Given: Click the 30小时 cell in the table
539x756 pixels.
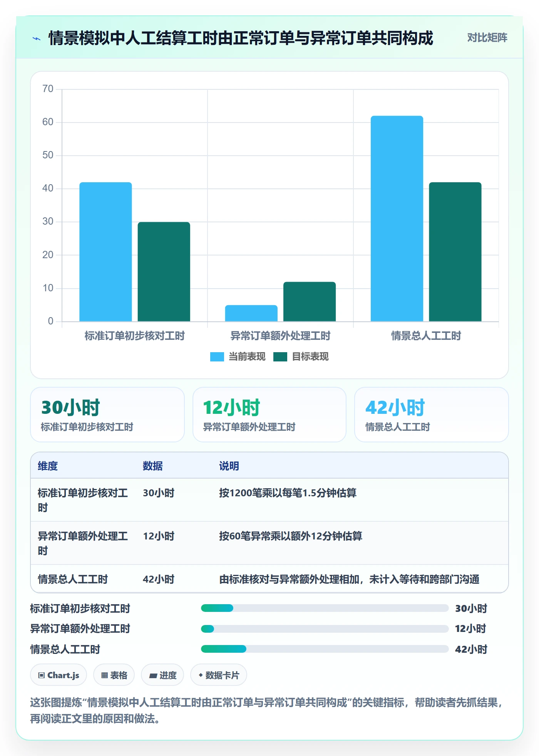Looking at the screenshot, I should tap(159, 493).
